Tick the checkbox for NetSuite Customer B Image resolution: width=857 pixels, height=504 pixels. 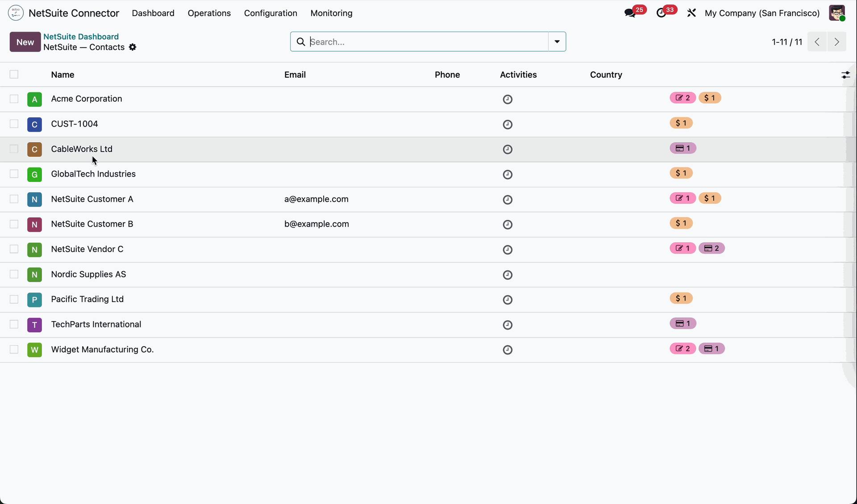pyautogui.click(x=14, y=224)
